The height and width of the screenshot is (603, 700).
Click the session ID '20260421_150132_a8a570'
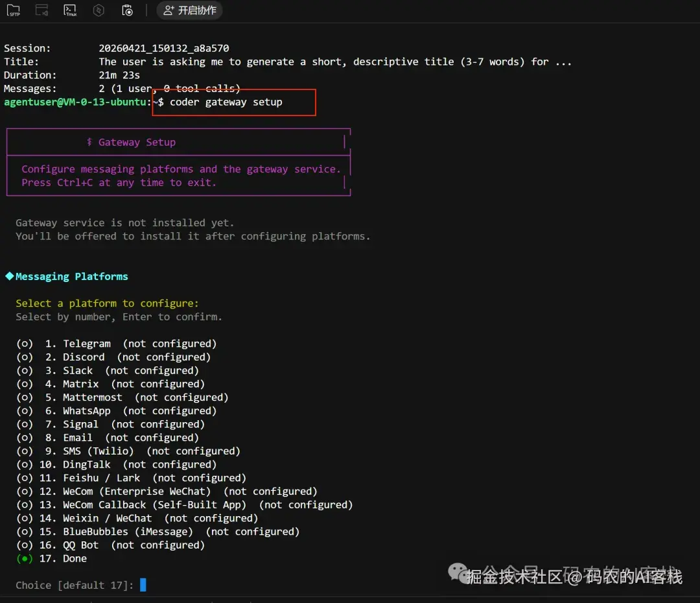[164, 48]
